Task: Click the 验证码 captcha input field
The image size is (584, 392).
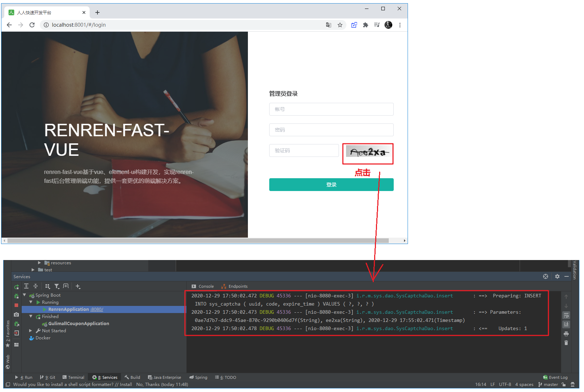Action: [x=304, y=150]
